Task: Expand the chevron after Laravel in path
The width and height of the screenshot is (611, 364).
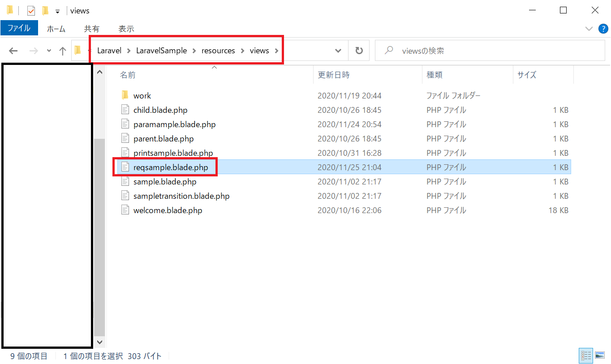Action: pyautogui.click(x=129, y=51)
